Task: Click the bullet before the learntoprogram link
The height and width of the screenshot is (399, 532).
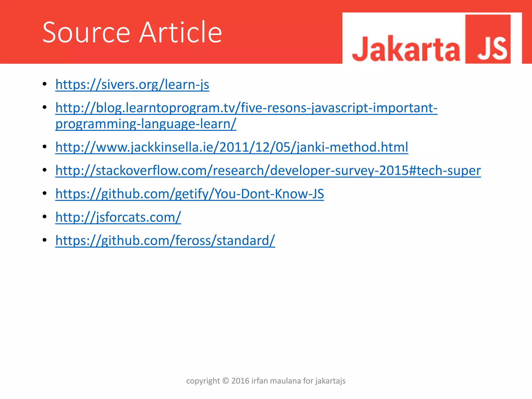Action: click(x=45, y=107)
